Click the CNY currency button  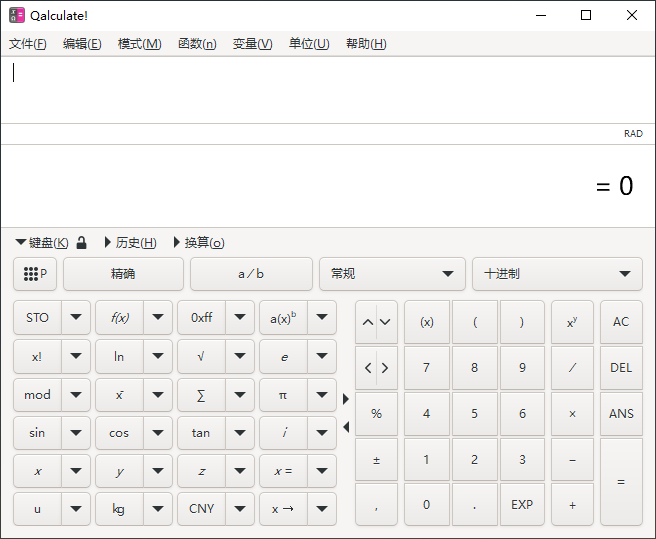click(201, 509)
